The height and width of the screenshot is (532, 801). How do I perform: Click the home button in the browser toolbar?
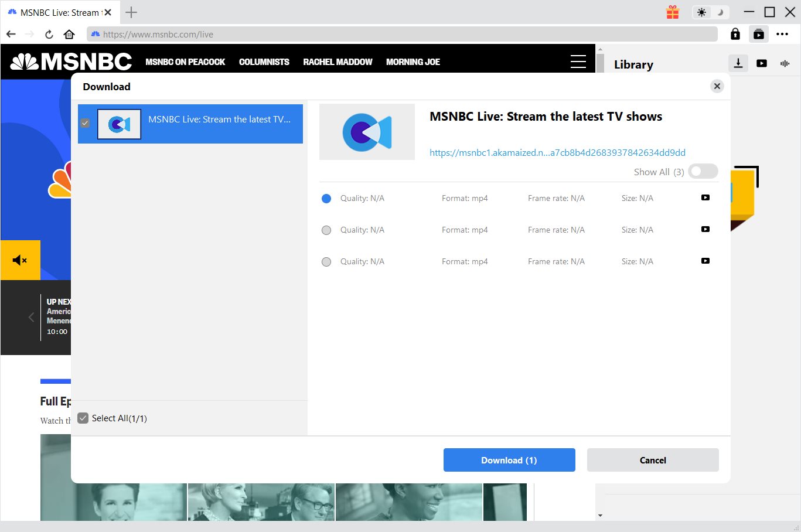[x=69, y=35]
